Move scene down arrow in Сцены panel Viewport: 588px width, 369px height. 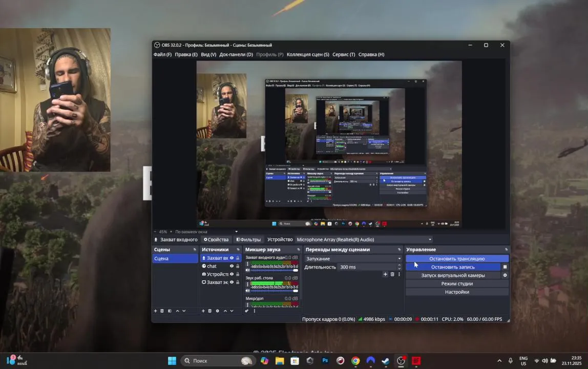[x=184, y=311]
